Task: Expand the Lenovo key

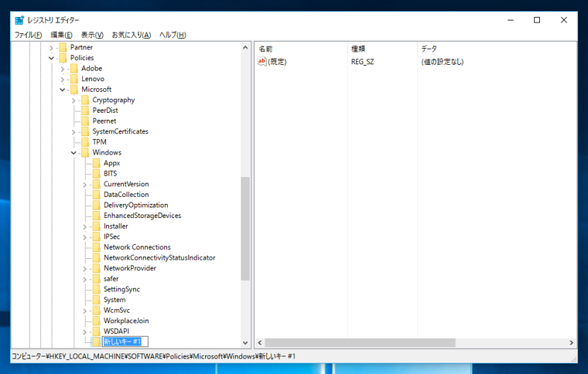Action: click(63, 79)
